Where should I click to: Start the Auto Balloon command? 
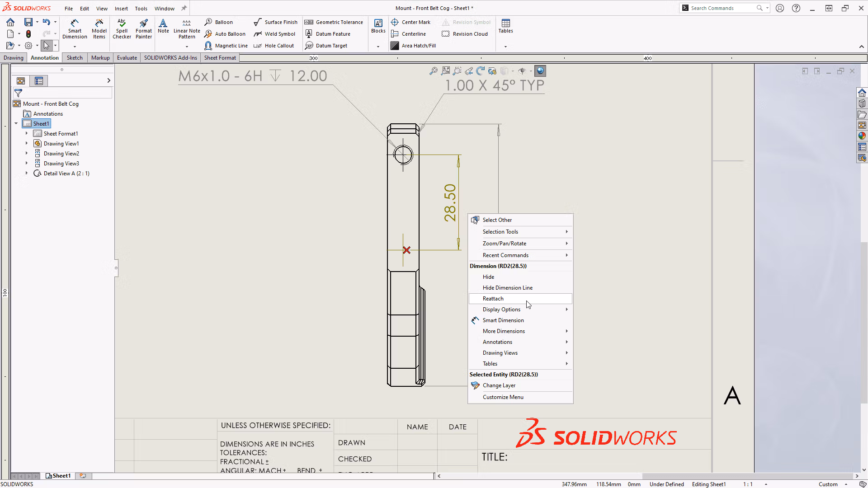coord(225,34)
